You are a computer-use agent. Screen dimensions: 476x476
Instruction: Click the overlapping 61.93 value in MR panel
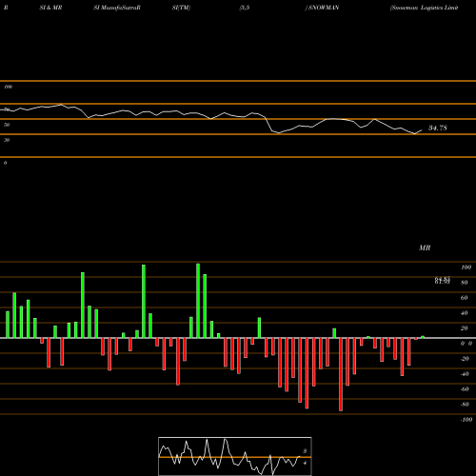point(443,281)
